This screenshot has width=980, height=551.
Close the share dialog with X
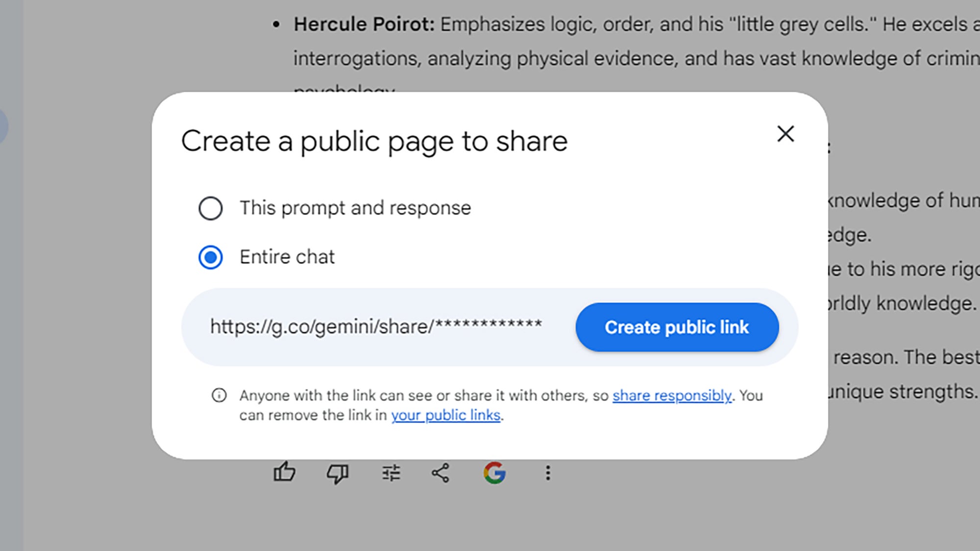[785, 134]
